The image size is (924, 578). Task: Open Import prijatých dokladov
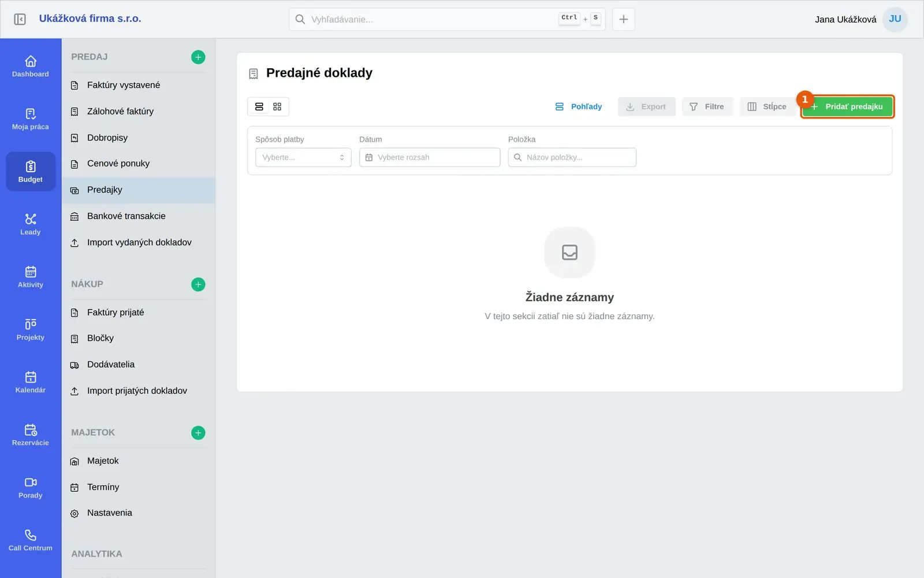tap(138, 391)
